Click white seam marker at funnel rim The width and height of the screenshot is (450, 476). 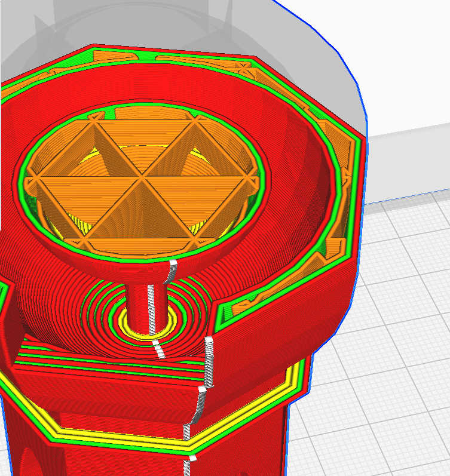coord(172,270)
